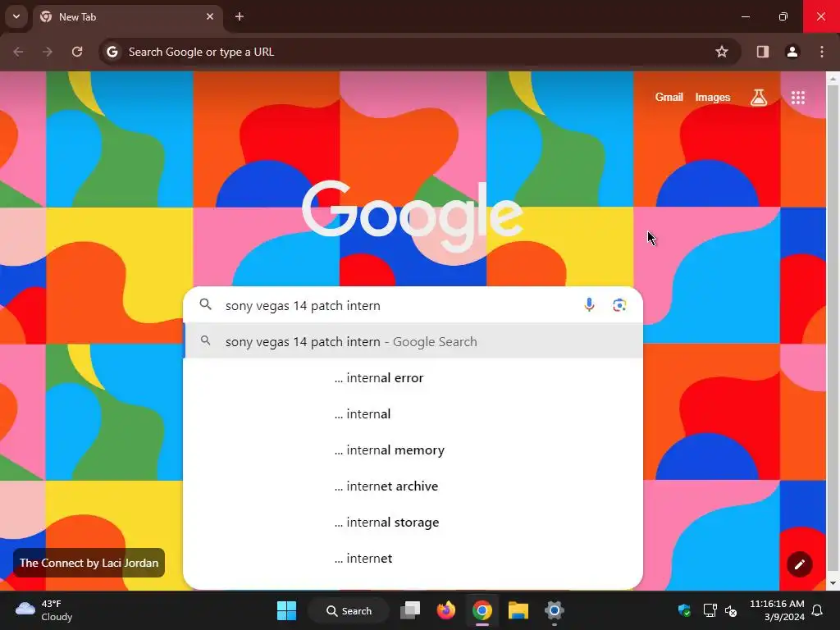Open notifications bell
Image resolution: width=840 pixels, height=630 pixels.
tap(818, 610)
